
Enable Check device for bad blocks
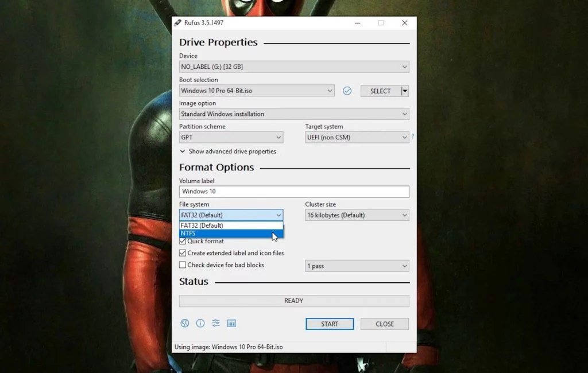pyautogui.click(x=182, y=265)
